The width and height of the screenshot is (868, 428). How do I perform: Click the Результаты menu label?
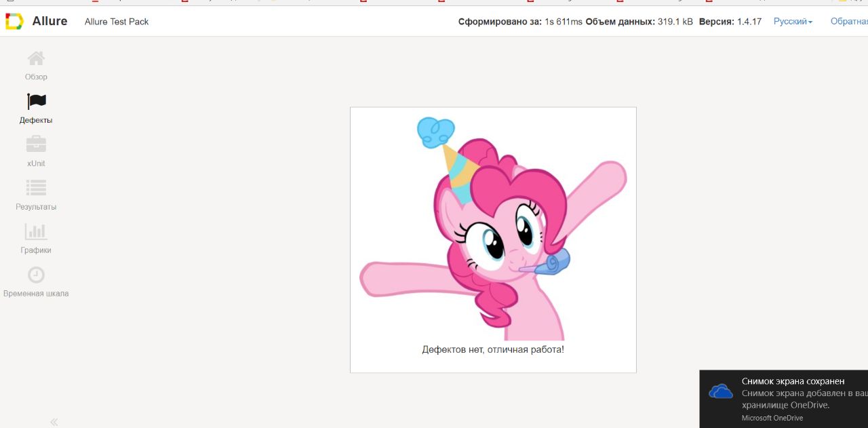click(36, 207)
